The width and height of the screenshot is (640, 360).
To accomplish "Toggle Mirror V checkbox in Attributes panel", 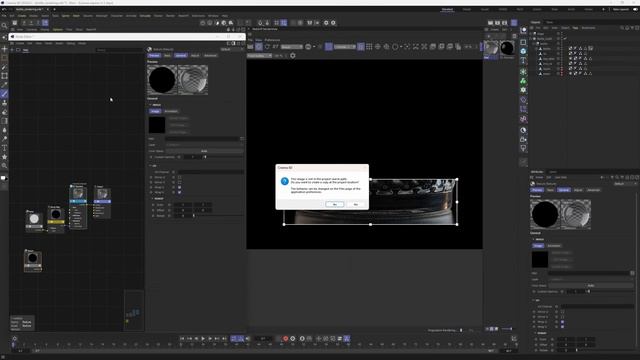I will pyautogui.click(x=562, y=317).
